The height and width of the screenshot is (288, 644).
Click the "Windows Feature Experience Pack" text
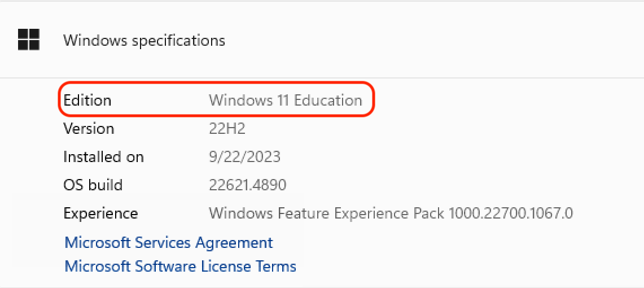coord(327,213)
